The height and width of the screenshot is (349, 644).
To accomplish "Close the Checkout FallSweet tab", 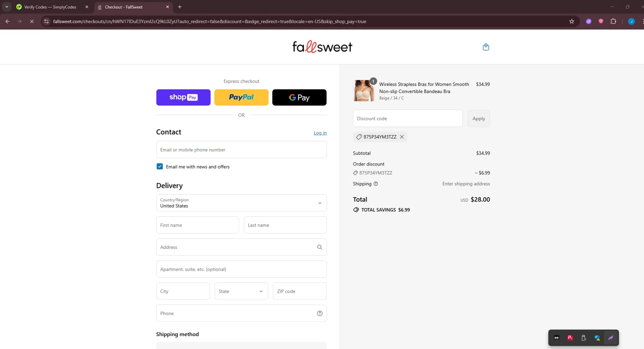I will pos(167,7).
